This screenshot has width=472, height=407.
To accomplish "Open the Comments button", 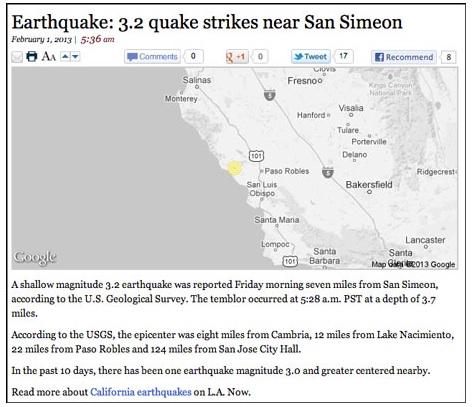I will (152, 56).
